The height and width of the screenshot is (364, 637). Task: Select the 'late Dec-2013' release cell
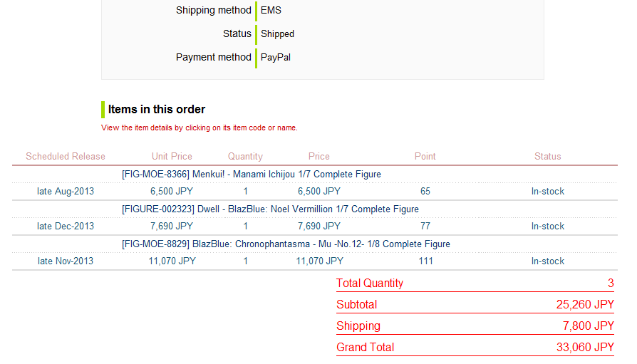point(66,227)
